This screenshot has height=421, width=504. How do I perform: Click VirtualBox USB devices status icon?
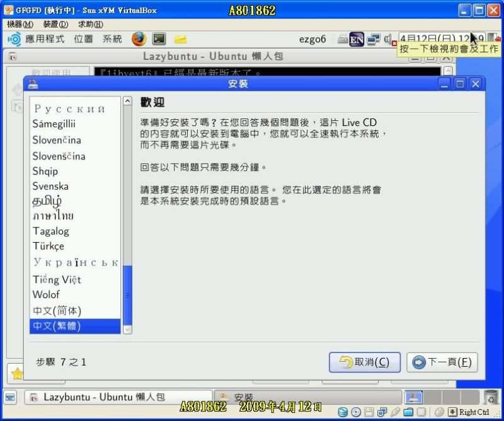click(x=395, y=412)
